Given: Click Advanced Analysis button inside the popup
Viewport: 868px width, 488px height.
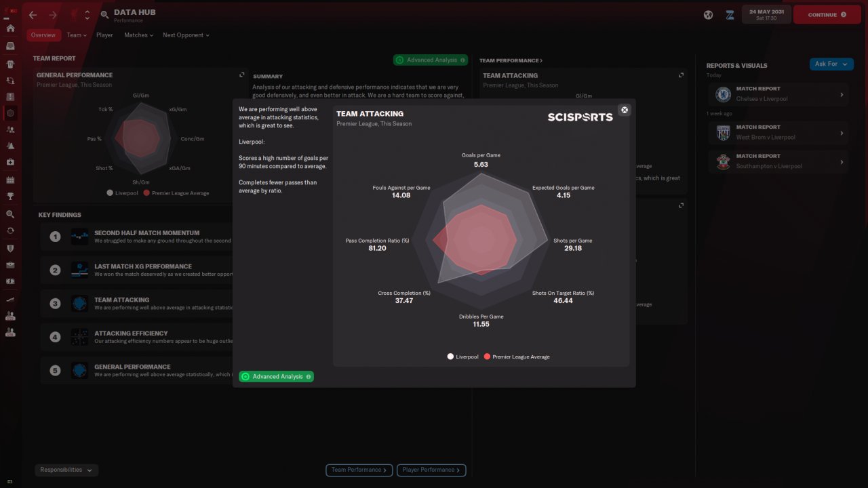Looking at the screenshot, I should [277, 377].
